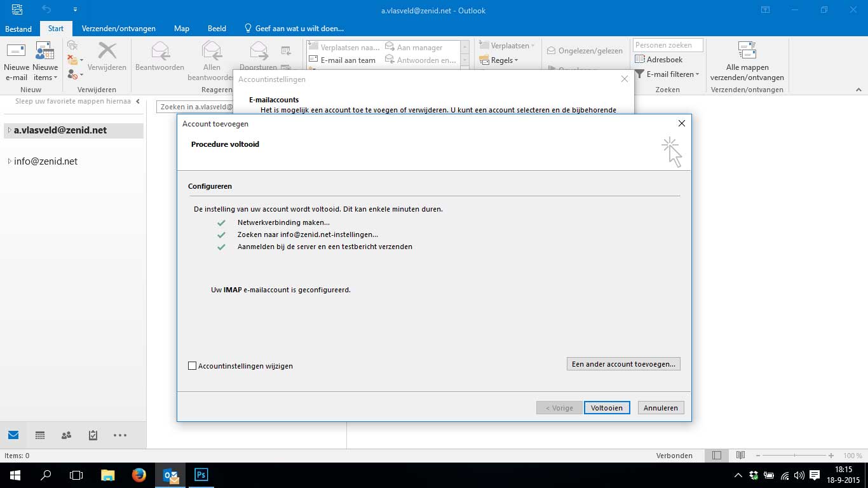Click the Allen beantwoorden icon
The height and width of the screenshot is (488, 868).
pyautogui.click(x=212, y=50)
